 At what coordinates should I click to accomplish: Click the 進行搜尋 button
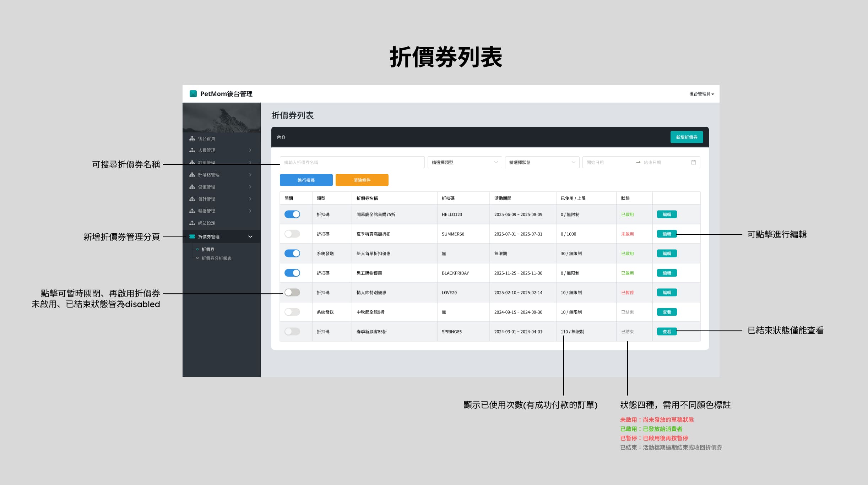[x=306, y=180]
